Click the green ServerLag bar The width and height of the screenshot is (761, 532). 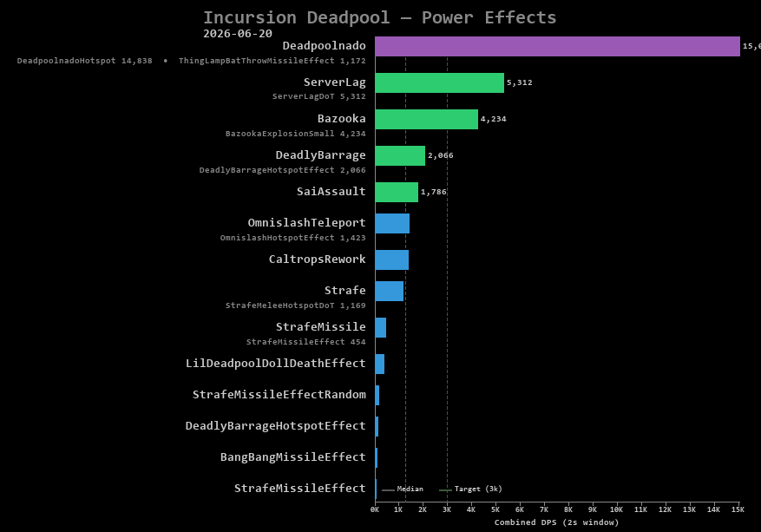pos(439,82)
